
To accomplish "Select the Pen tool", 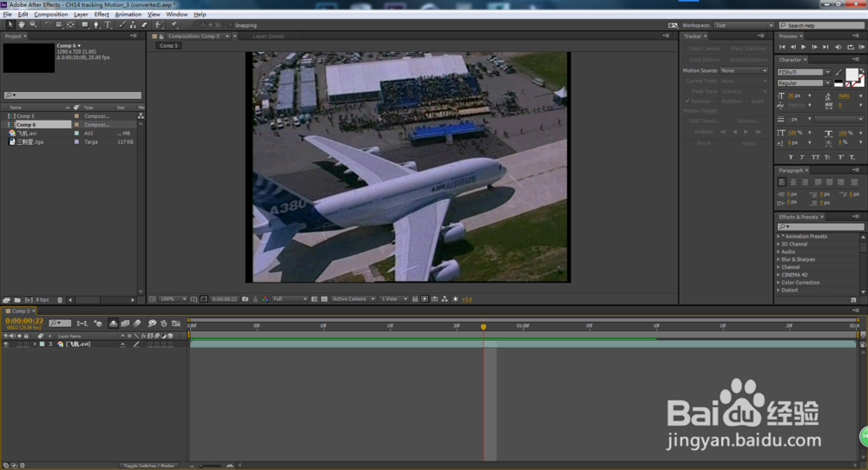I will pyautogui.click(x=96, y=25).
